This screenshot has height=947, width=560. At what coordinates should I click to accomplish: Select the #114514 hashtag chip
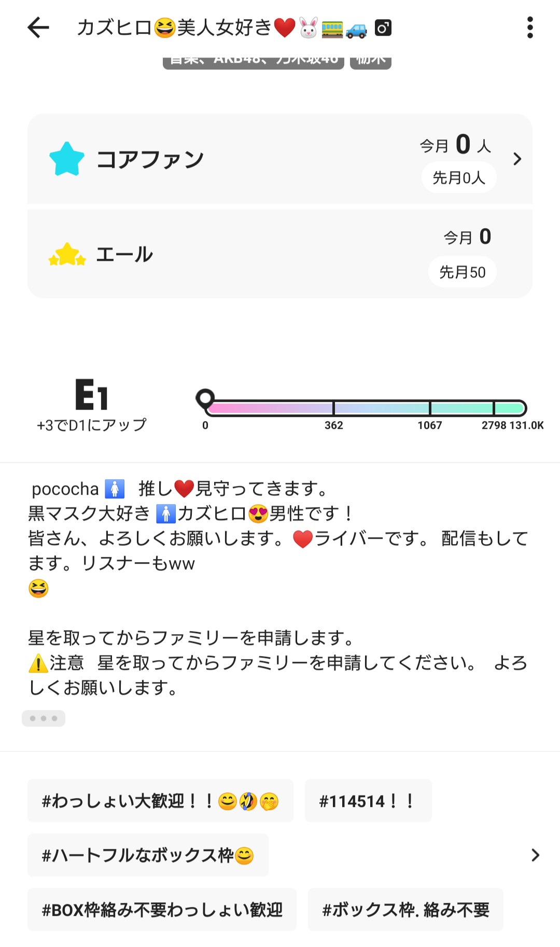tap(368, 801)
